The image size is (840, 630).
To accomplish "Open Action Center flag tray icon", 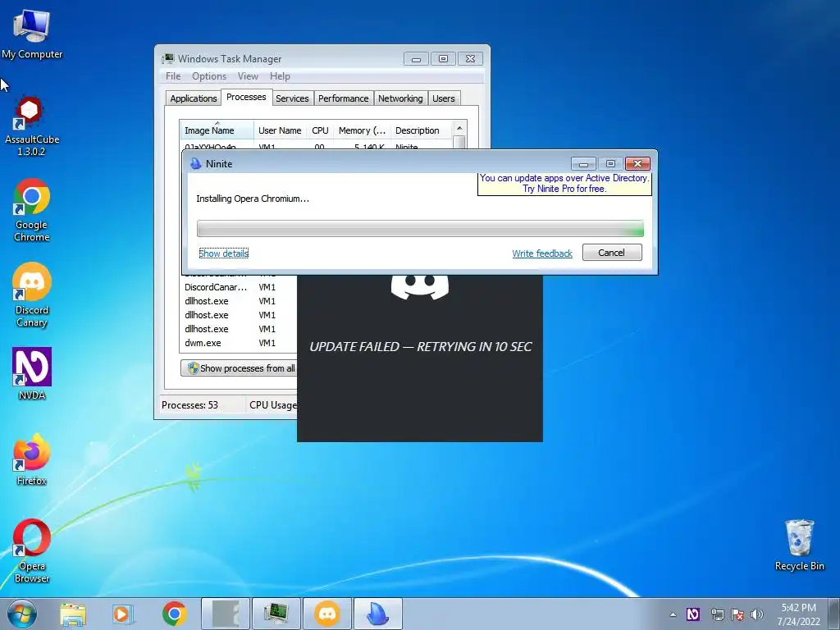I will click(737, 614).
